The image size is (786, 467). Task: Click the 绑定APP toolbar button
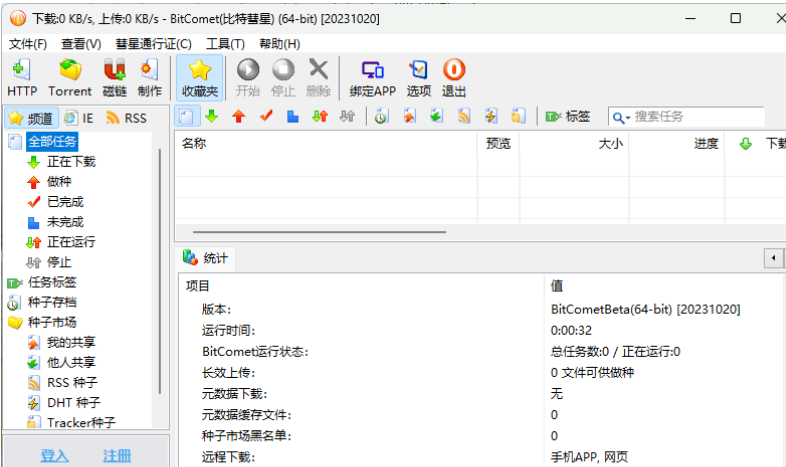(x=372, y=77)
